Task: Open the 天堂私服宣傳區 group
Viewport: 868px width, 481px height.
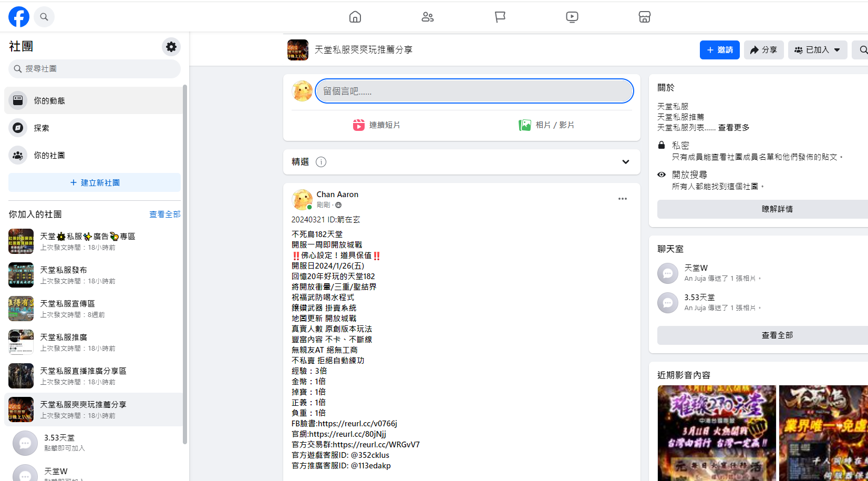Action: pos(94,309)
